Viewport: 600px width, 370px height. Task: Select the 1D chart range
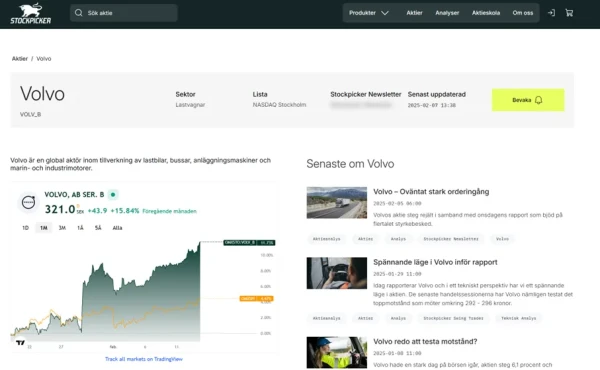tap(25, 228)
